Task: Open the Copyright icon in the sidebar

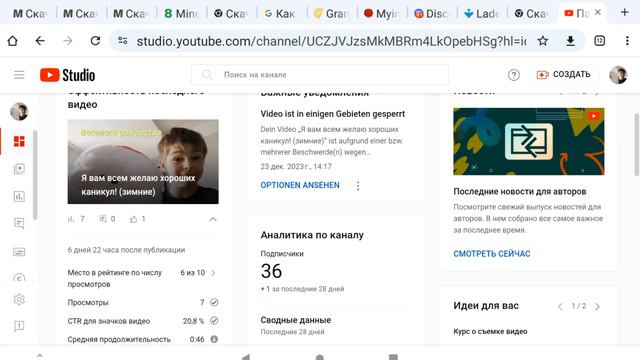Action: click(19, 278)
